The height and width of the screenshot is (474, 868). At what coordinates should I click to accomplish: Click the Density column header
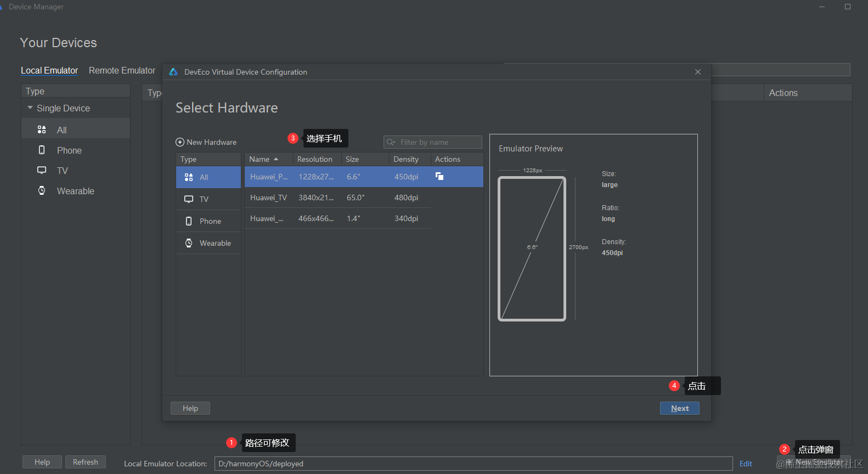point(410,159)
